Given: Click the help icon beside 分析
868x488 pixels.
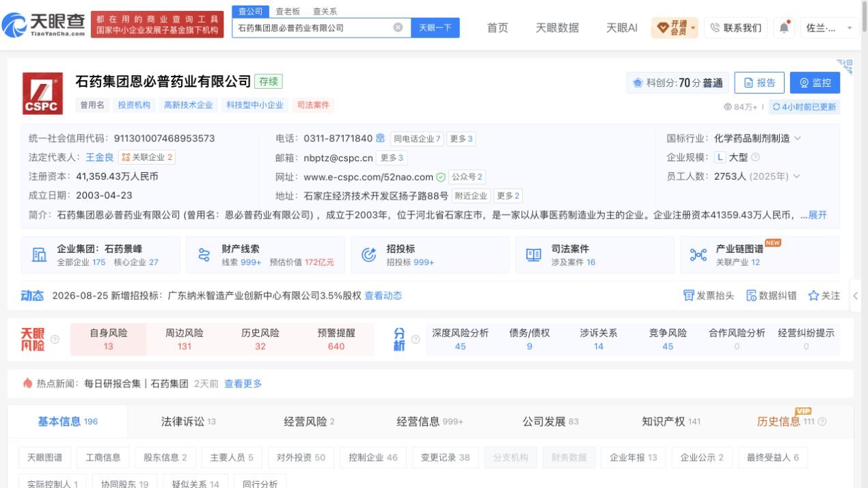Looking at the screenshot, I should point(414,340).
